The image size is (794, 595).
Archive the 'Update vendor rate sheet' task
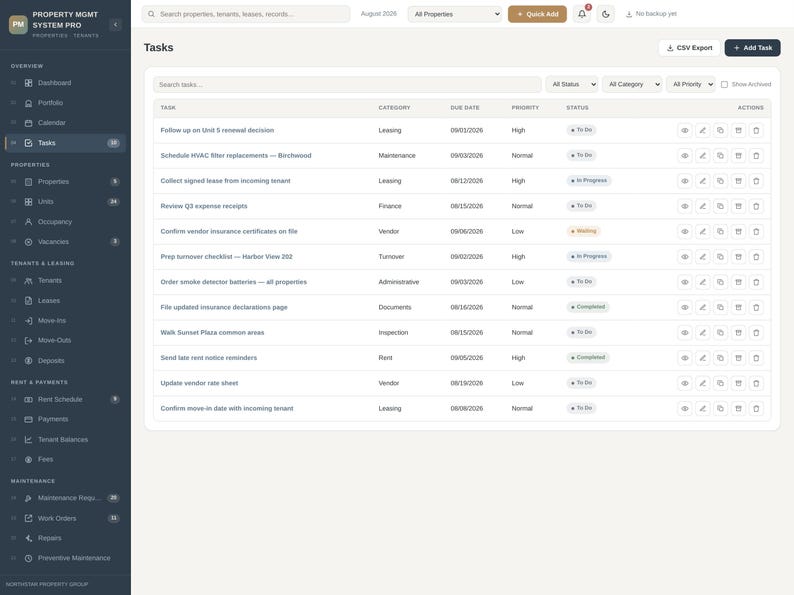tap(738, 384)
